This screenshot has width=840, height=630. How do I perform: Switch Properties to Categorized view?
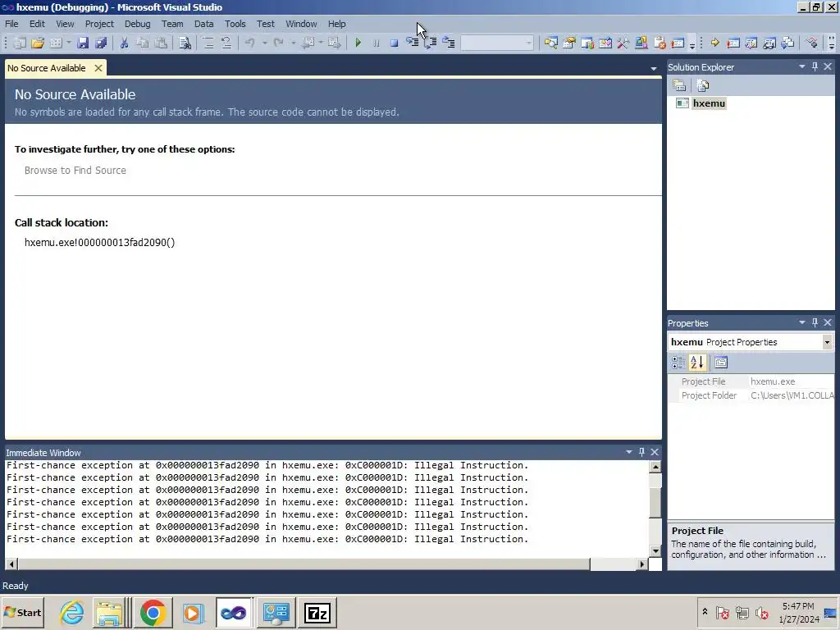(678, 363)
